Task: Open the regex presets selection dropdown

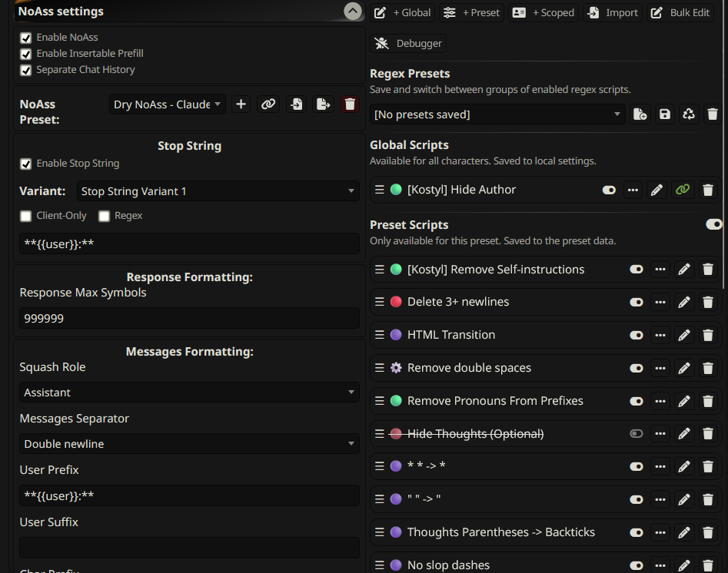Action: [497, 114]
